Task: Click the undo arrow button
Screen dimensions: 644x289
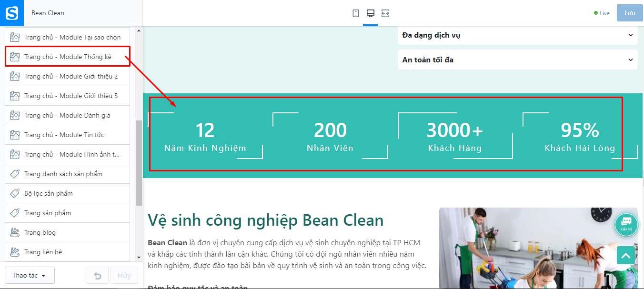Action: click(x=98, y=276)
